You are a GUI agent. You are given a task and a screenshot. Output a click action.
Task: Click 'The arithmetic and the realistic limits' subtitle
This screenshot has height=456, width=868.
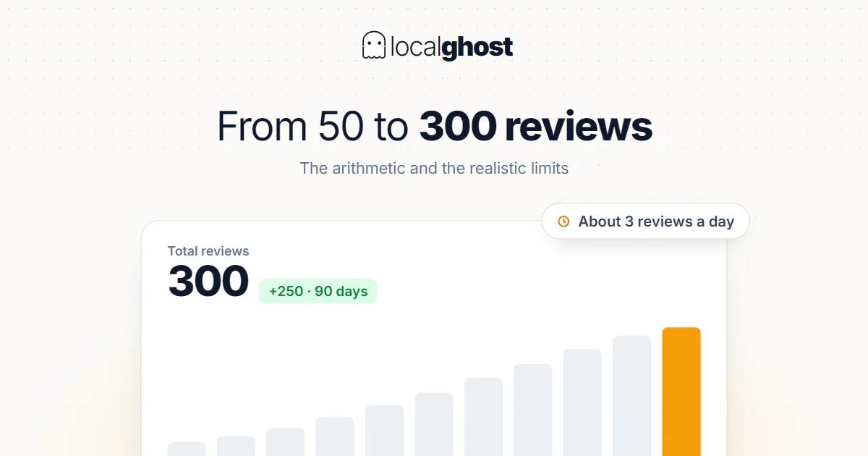pos(434,168)
